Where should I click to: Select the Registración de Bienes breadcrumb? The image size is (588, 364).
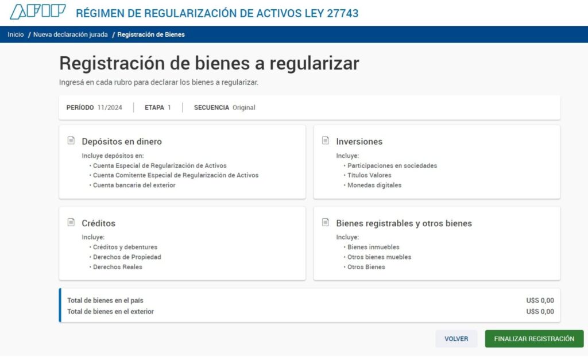point(151,34)
